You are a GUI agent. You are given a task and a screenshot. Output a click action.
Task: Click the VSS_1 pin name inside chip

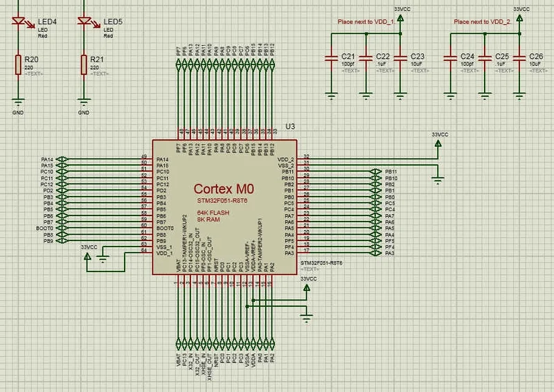164,247
